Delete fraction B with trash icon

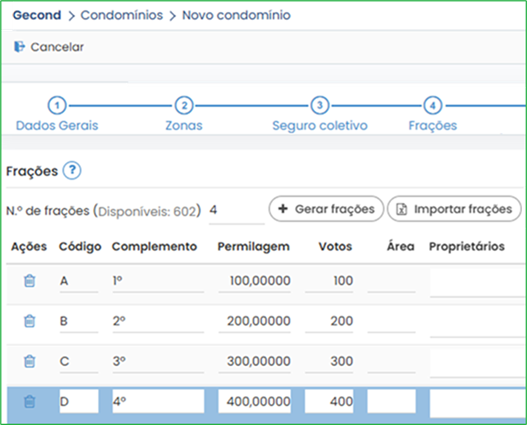tap(30, 321)
